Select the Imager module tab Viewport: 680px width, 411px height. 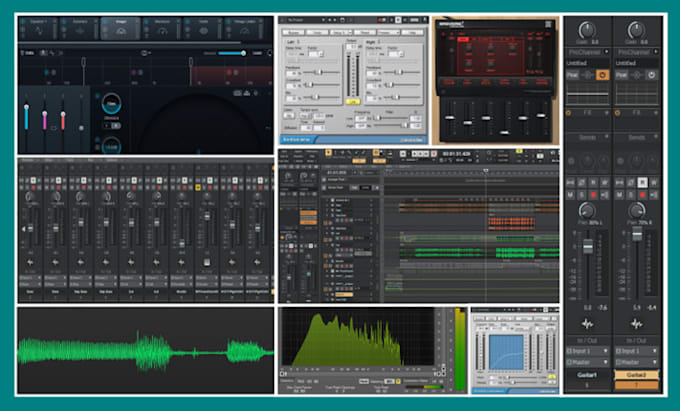pos(120,28)
